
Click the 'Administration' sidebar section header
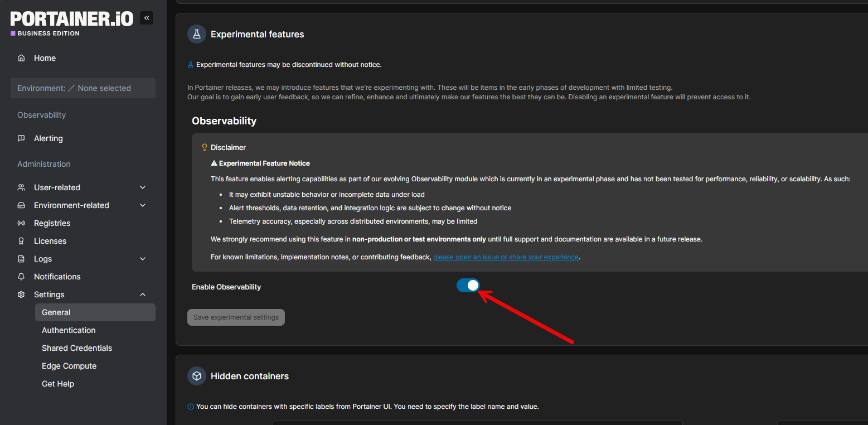tap(44, 164)
